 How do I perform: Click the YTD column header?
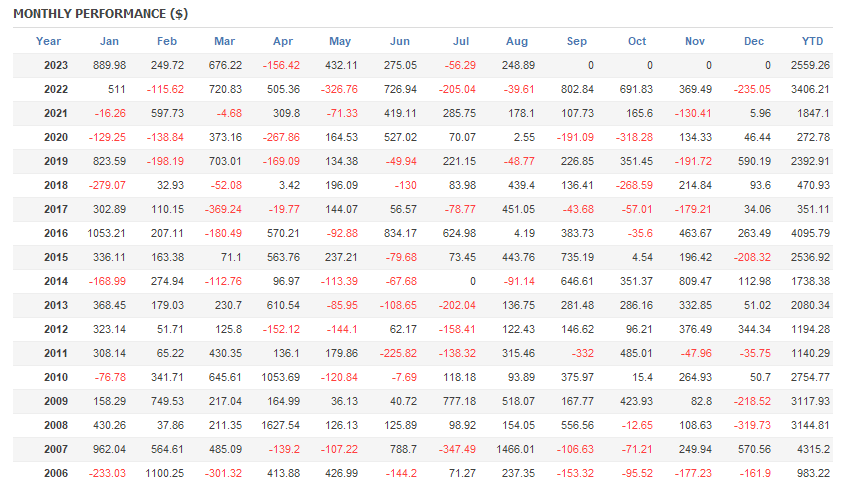coord(812,41)
